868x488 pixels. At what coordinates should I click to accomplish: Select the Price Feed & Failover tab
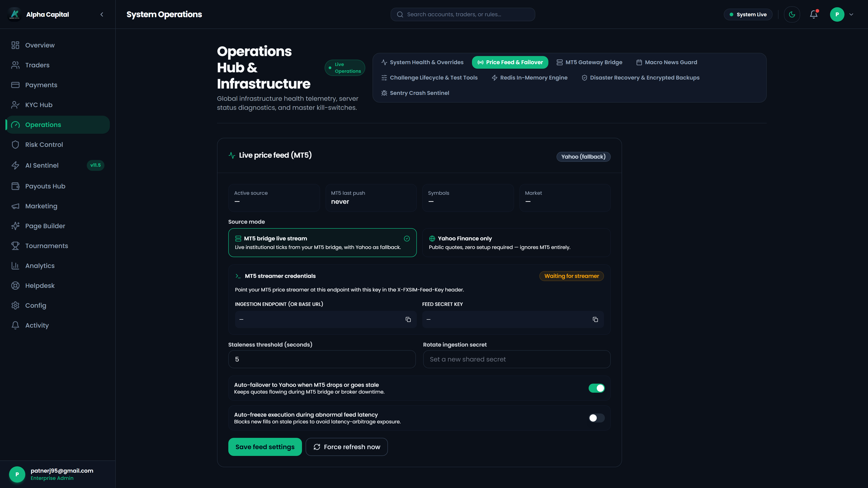510,62
